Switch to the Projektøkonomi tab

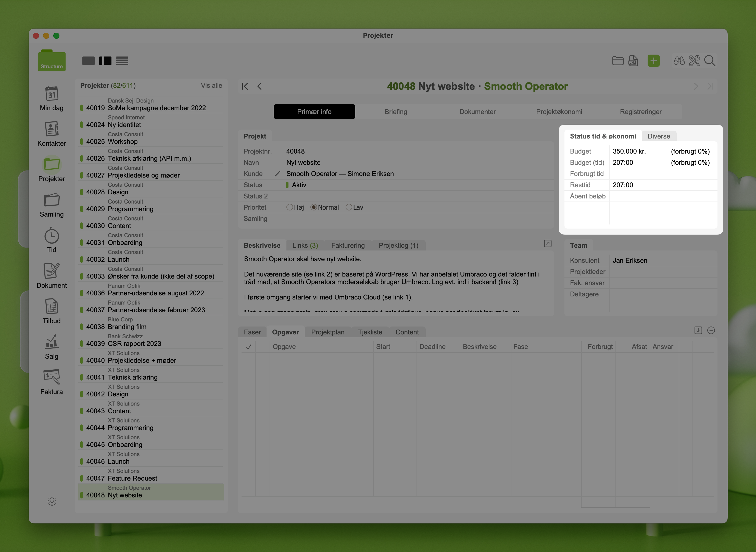[x=559, y=112]
